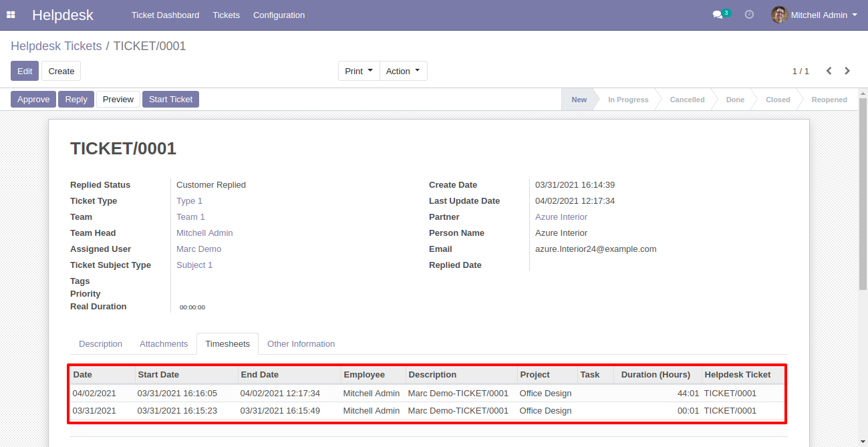Open Ticket Dashboard menu

[165, 15]
